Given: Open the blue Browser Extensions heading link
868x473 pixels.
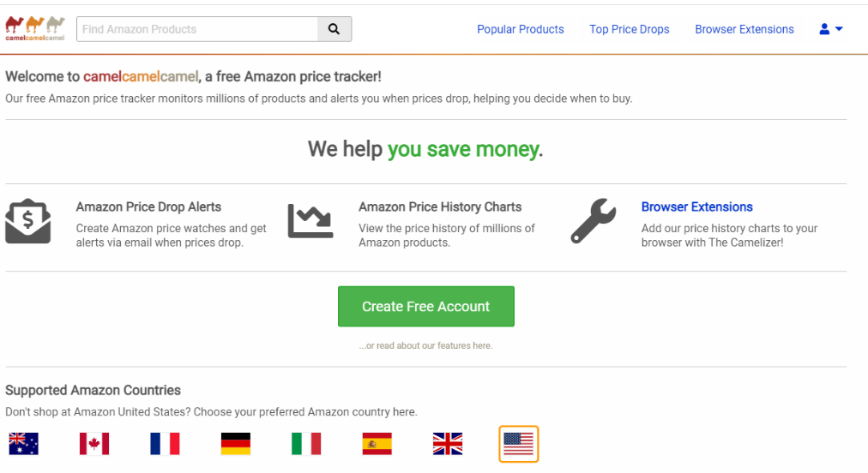Looking at the screenshot, I should (696, 207).
